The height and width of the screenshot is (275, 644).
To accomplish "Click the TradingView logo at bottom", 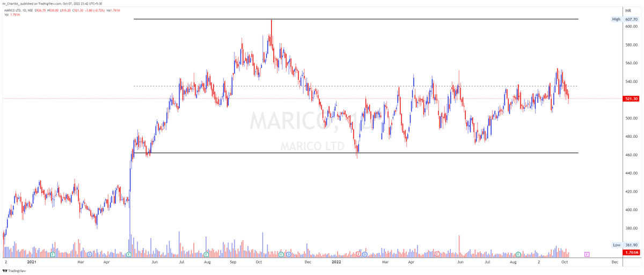I will click(14, 271).
